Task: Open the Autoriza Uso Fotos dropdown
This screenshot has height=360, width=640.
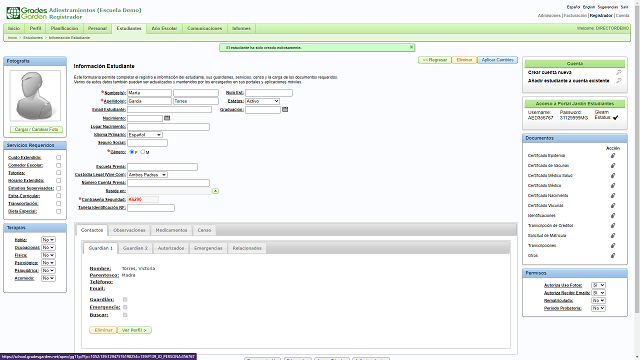Action: tap(598, 285)
